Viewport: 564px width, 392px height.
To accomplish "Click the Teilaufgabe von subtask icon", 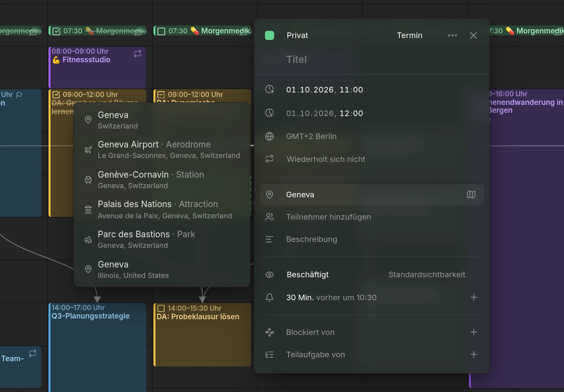I will tap(270, 355).
